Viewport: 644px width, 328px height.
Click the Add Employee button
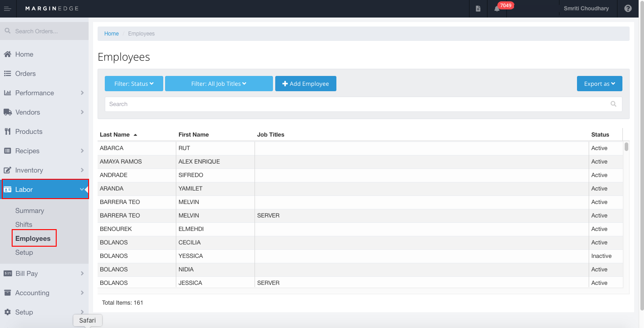pyautogui.click(x=306, y=84)
